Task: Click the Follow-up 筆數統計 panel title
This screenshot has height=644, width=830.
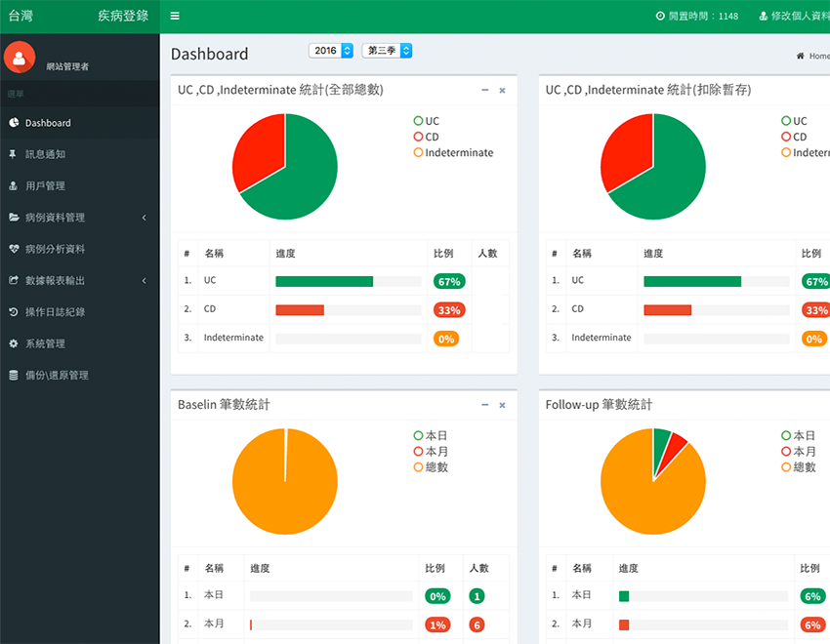Action: pos(600,405)
